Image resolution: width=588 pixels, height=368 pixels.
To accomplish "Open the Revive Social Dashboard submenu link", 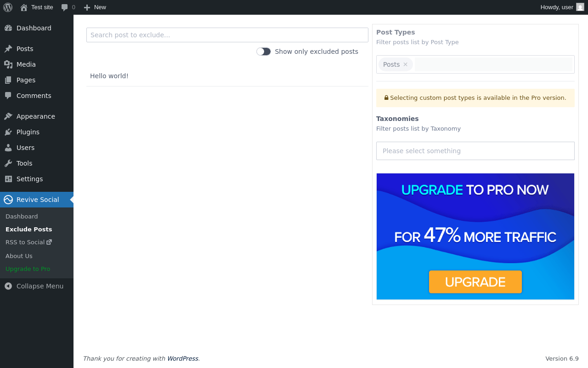I will [x=22, y=216].
